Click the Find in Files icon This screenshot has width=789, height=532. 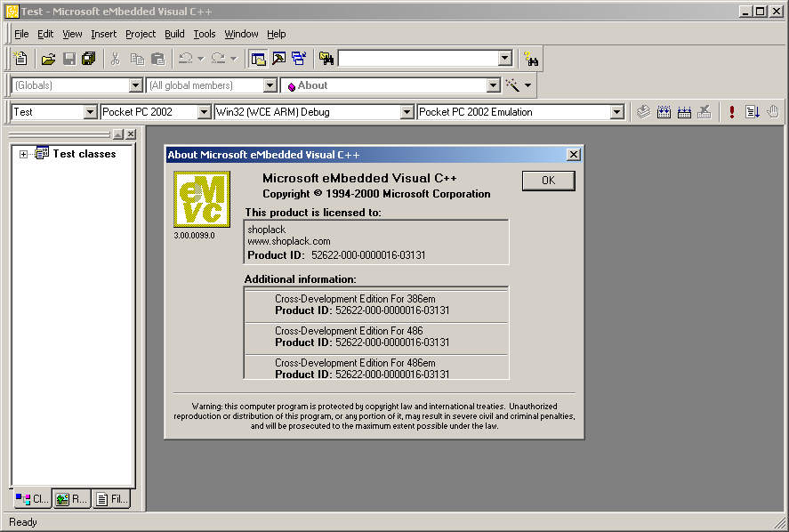click(326, 59)
